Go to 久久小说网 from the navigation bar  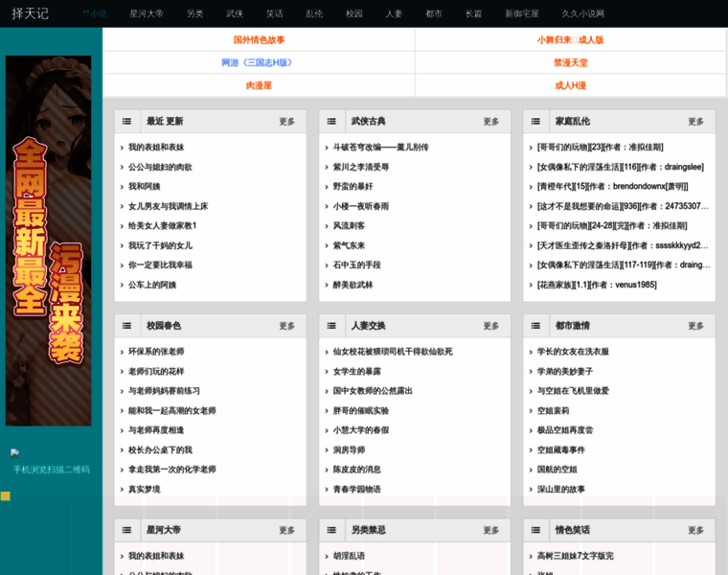coord(582,14)
